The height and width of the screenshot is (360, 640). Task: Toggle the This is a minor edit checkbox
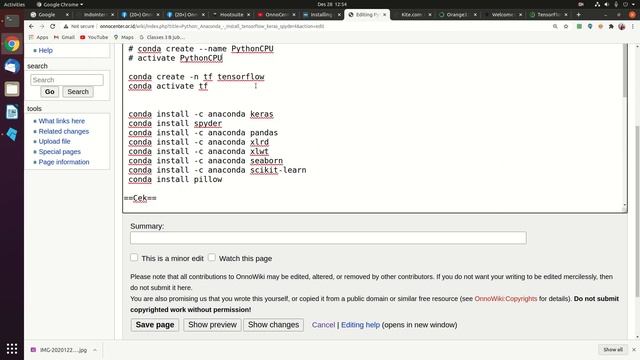point(134,257)
